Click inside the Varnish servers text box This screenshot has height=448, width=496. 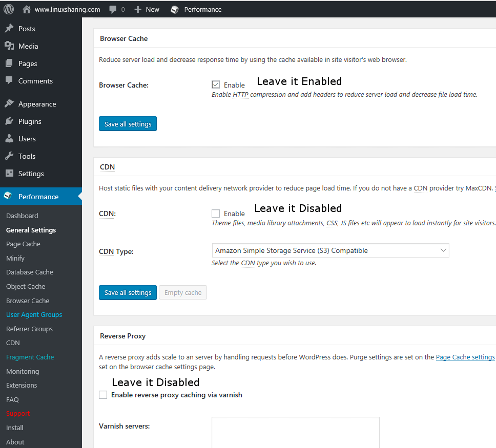[295, 432]
